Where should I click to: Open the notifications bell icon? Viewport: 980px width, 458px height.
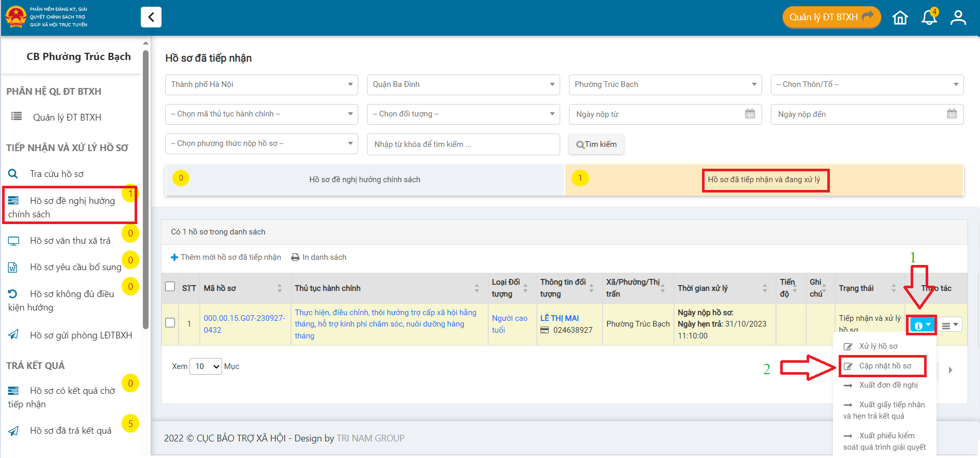coord(929,18)
